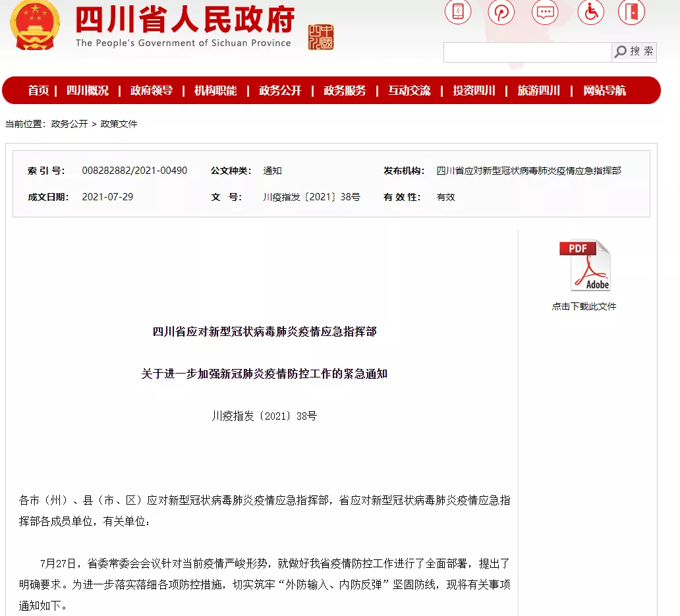The width and height of the screenshot is (680, 616).
Task: Go to 政府领导 navigation item
Action: pos(152,91)
